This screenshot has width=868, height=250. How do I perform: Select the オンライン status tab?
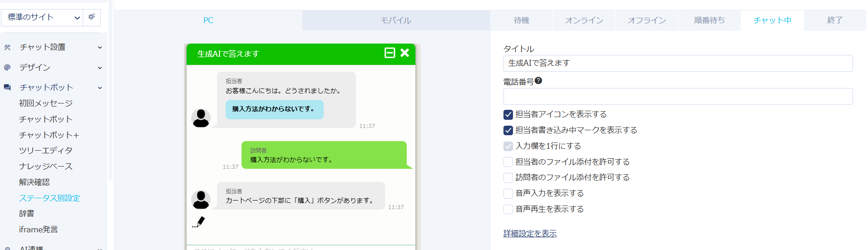point(584,20)
